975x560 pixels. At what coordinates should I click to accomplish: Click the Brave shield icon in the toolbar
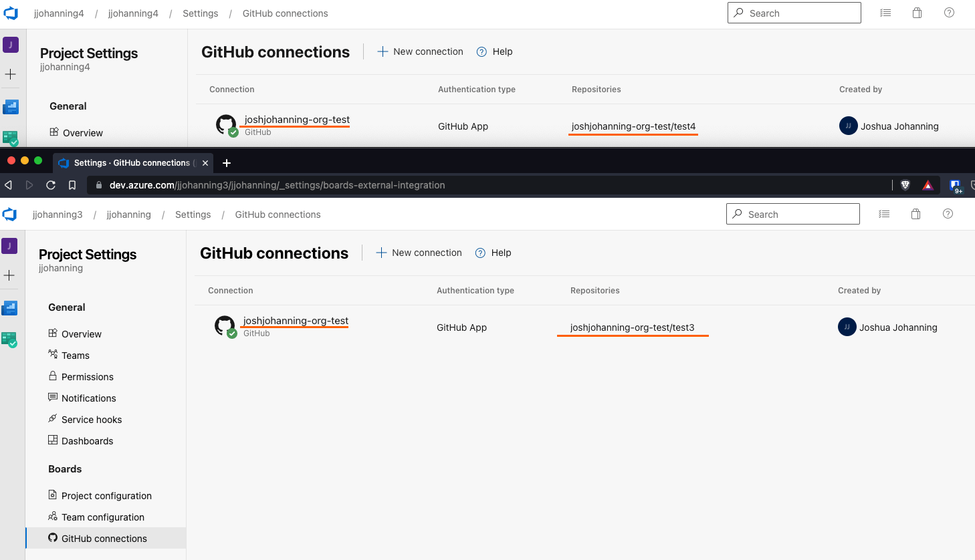pos(905,185)
